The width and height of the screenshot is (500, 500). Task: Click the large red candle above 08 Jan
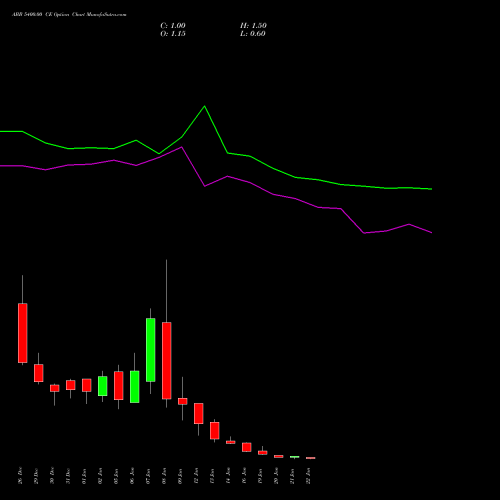click(x=167, y=361)
